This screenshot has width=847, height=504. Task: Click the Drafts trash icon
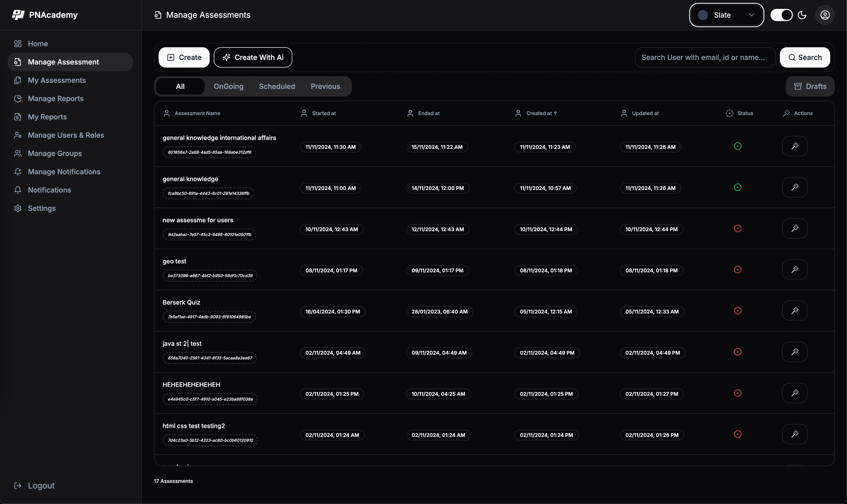point(798,86)
